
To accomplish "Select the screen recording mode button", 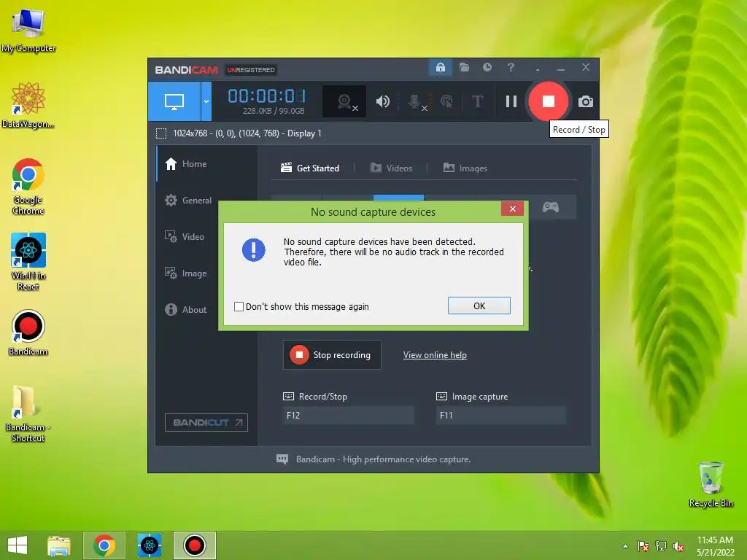I will [x=174, y=101].
